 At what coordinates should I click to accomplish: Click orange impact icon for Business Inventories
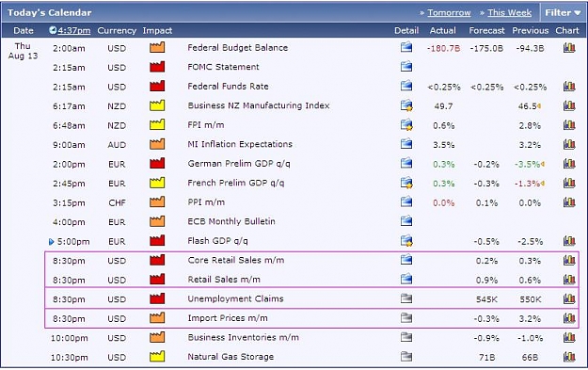click(x=157, y=337)
